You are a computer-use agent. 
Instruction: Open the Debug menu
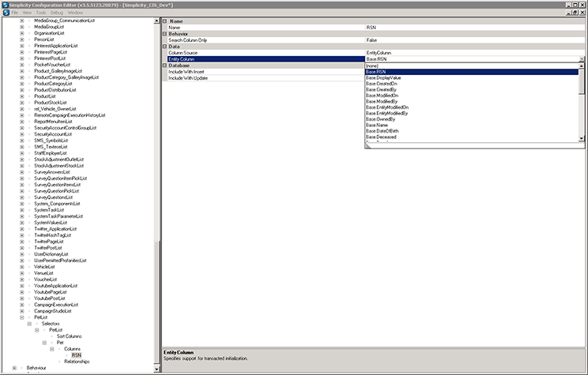[57, 13]
